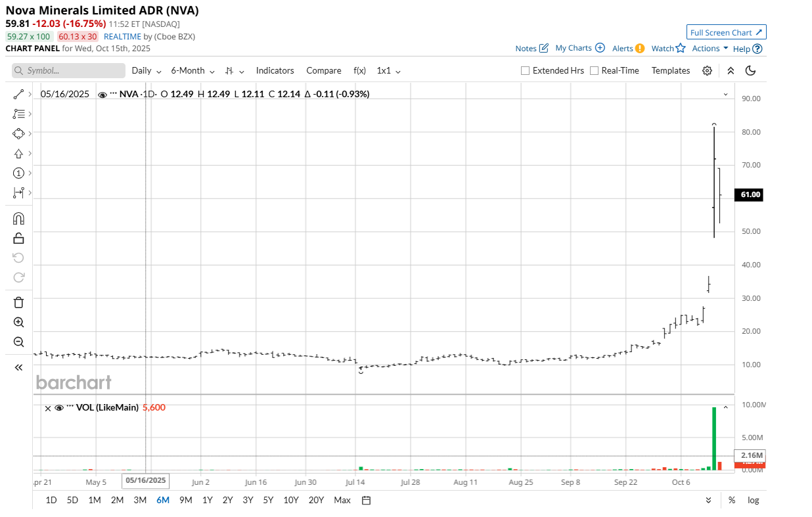
Task: Select the 1Y range tab
Action: click(207, 500)
